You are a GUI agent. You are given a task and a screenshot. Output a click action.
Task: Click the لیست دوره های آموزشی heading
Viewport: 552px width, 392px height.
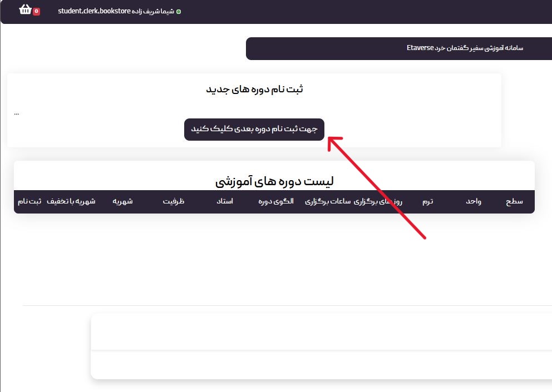pyautogui.click(x=274, y=181)
